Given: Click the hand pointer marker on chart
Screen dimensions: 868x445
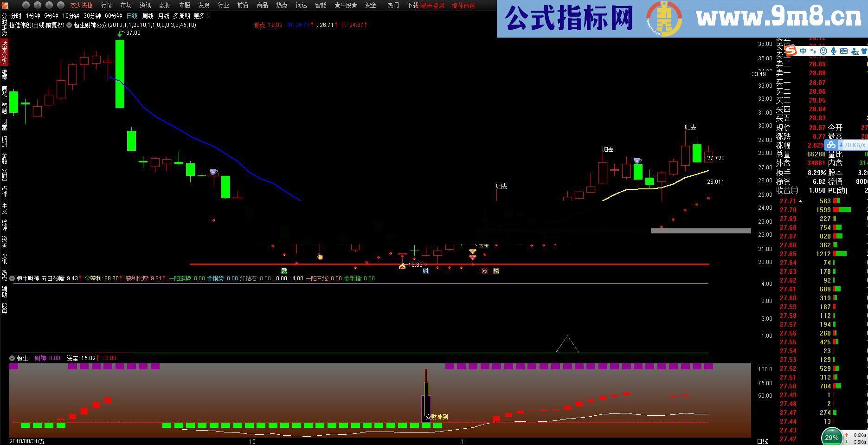Looking at the screenshot, I should (x=320, y=256).
